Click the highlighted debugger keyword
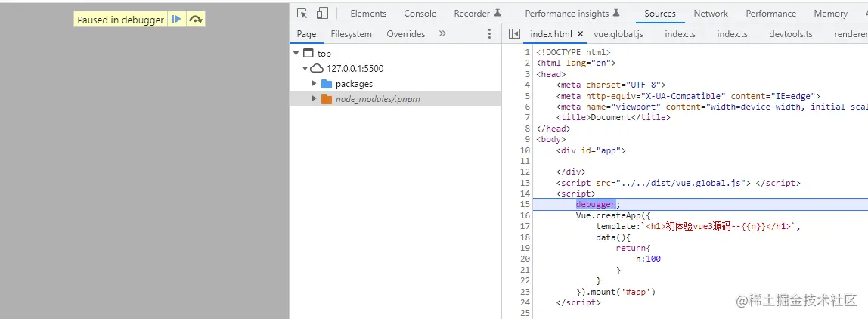The image size is (868, 319). click(596, 204)
